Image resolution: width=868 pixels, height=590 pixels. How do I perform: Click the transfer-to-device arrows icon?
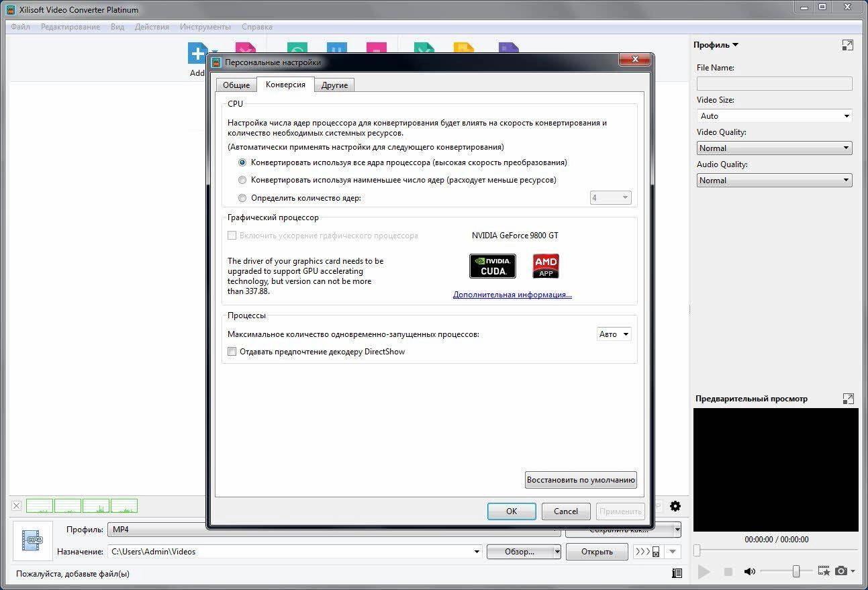click(647, 552)
